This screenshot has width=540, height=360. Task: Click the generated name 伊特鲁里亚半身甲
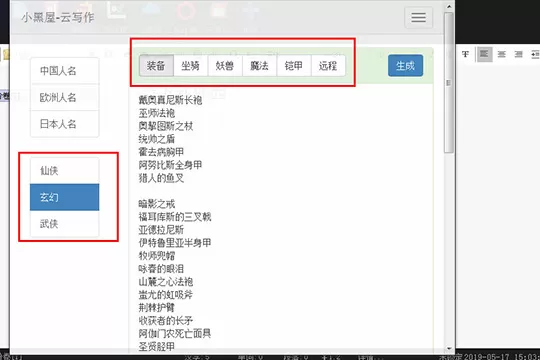click(175, 243)
